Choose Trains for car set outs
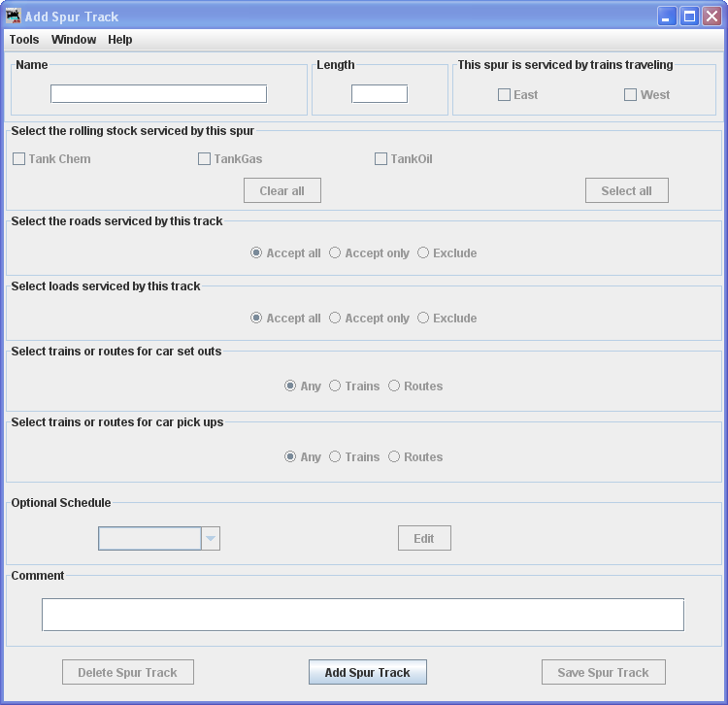The image size is (728, 705). pos(335,386)
